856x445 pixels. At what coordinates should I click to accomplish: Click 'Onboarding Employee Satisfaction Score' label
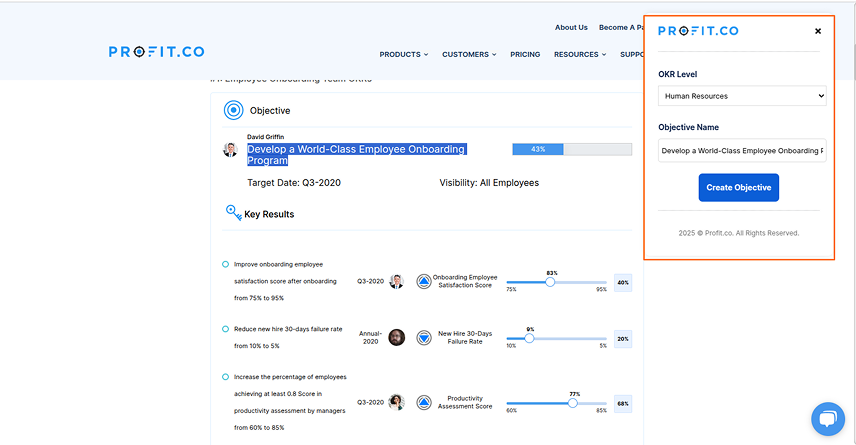[x=465, y=281]
